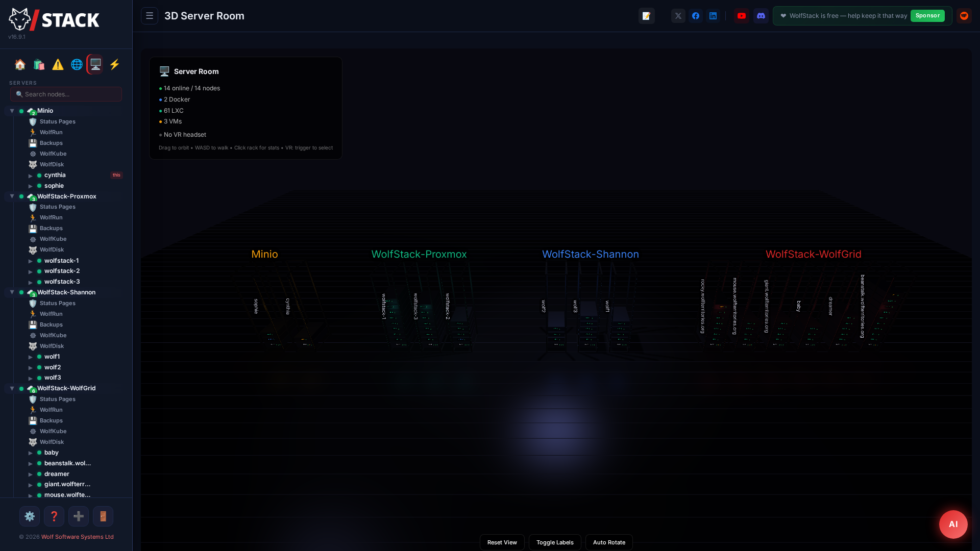
Task: Select the wolfstack-3 node
Action: [62, 282]
